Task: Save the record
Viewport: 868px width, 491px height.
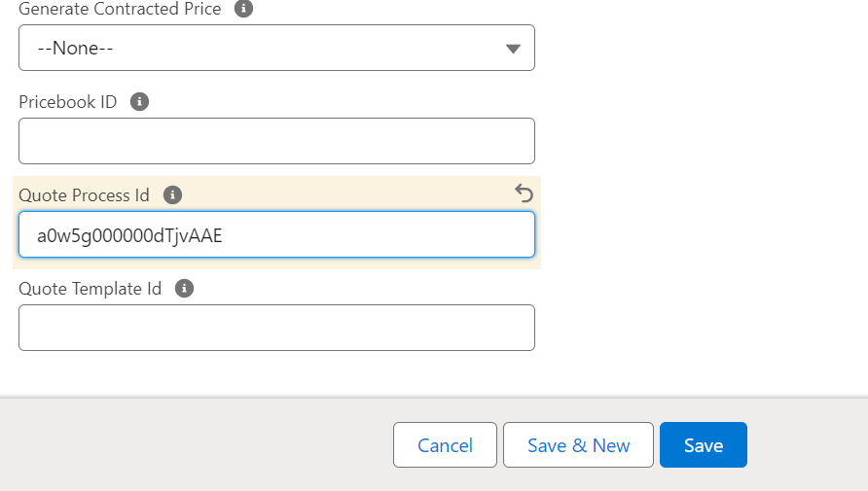Action: click(x=703, y=445)
